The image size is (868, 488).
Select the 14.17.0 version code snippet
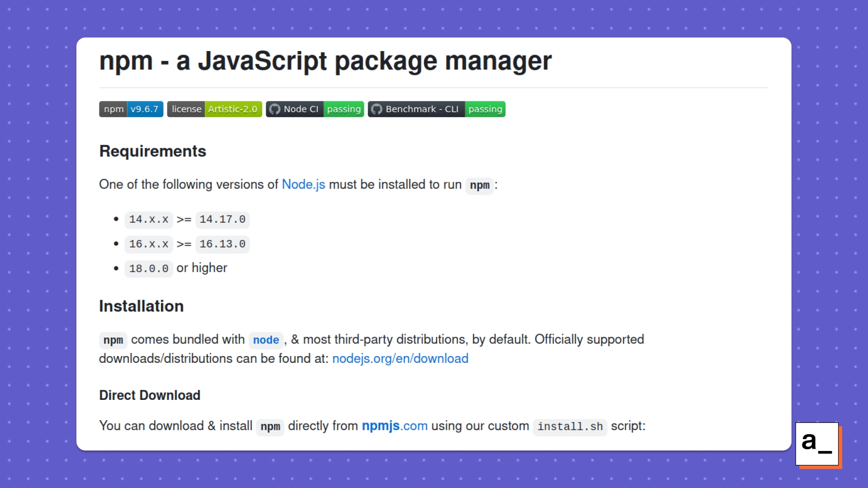tap(222, 220)
